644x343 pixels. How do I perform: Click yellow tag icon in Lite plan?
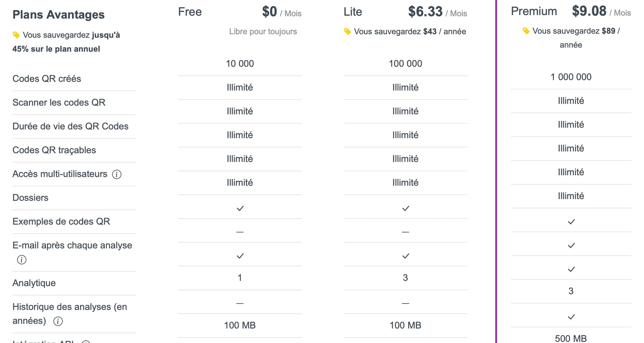347,31
